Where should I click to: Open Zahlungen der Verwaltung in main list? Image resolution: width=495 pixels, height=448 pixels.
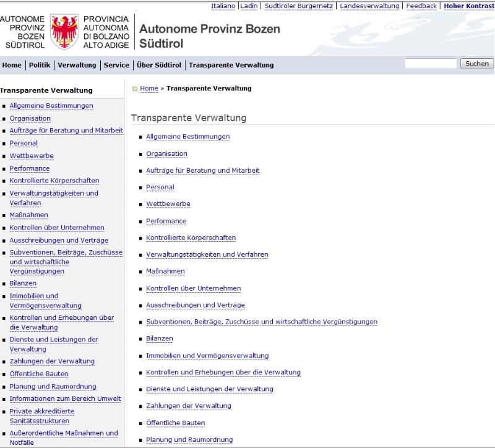[188, 406]
